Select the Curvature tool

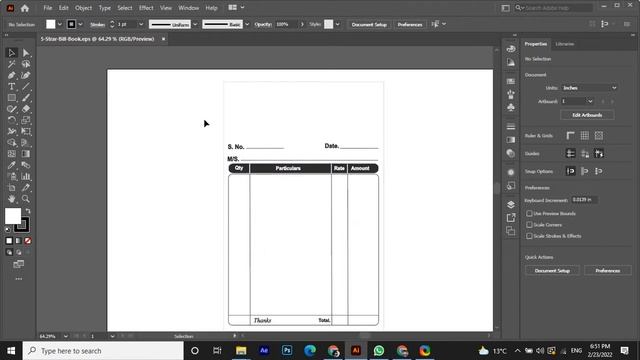[x=26, y=76]
